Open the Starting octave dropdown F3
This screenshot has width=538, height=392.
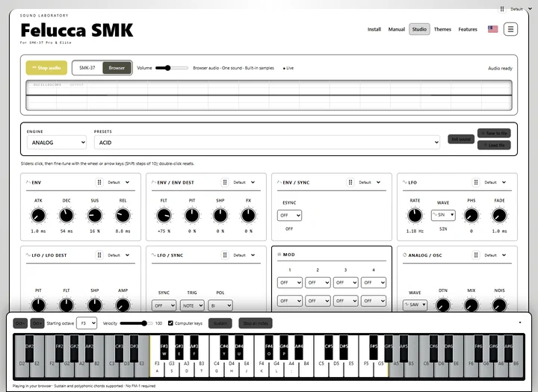[x=87, y=323]
